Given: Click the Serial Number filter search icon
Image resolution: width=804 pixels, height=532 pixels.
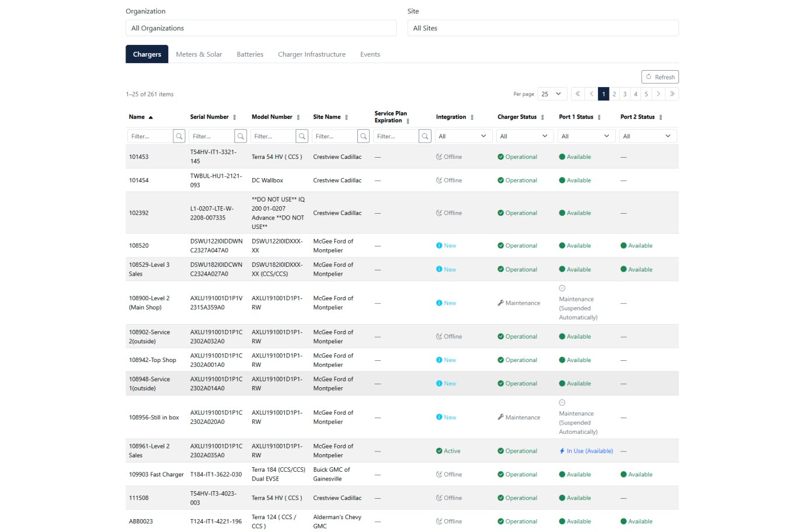Looking at the screenshot, I should click(x=241, y=136).
